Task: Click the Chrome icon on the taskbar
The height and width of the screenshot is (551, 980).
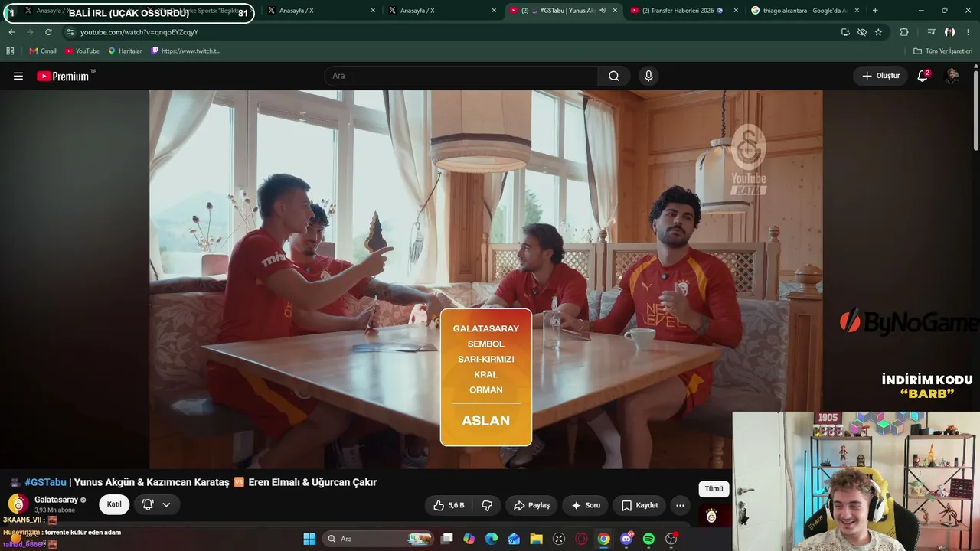Action: click(x=604, y=539)
